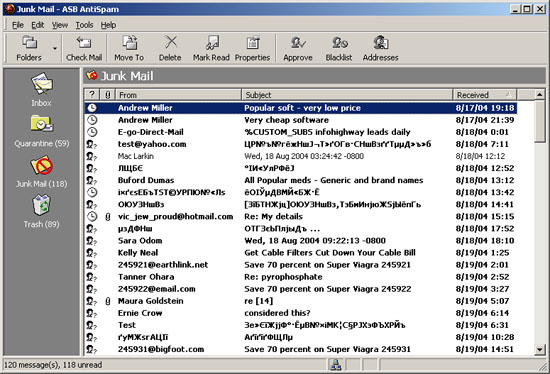Sort by the From column header
Viewport: 550px width, 374px height.
(x=178, y=95)
